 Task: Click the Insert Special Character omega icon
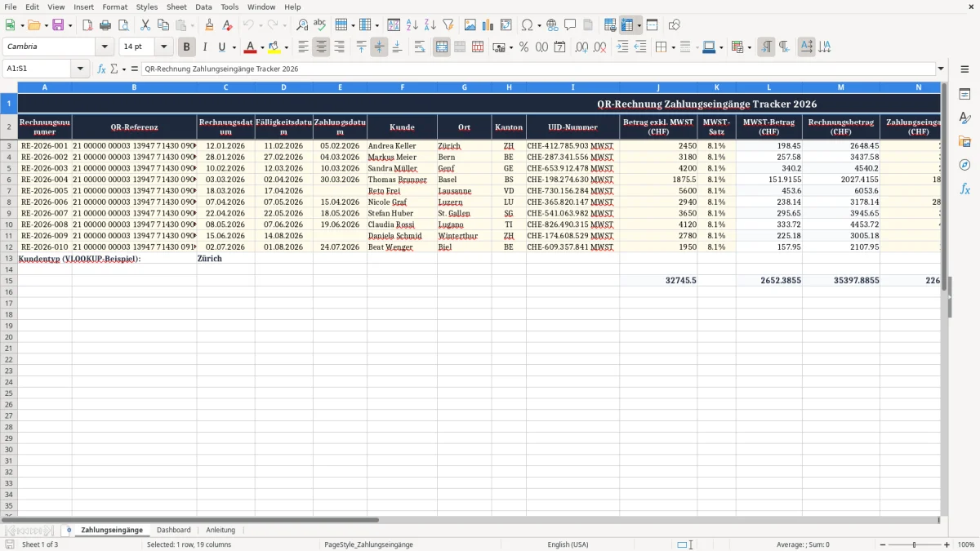tap(527, 25)
